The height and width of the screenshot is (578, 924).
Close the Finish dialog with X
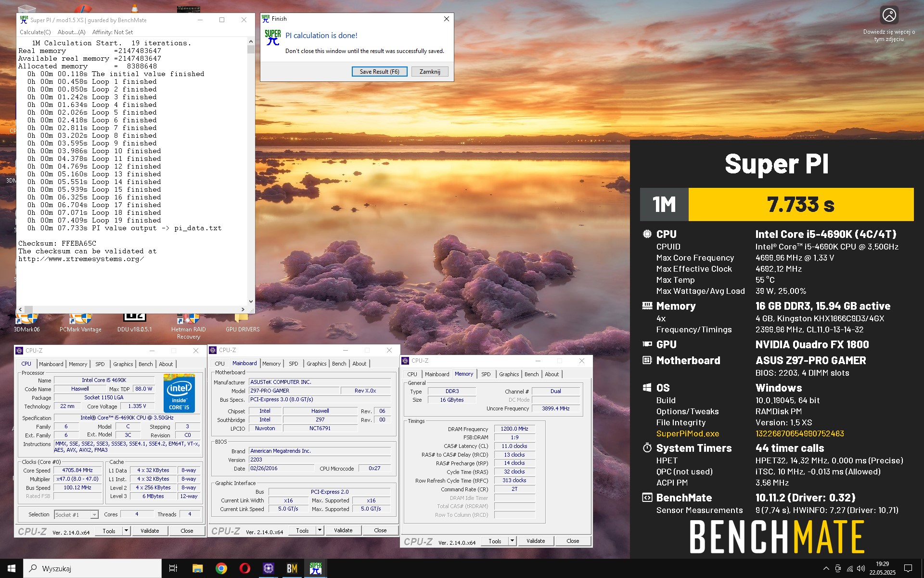coord(446,19)
